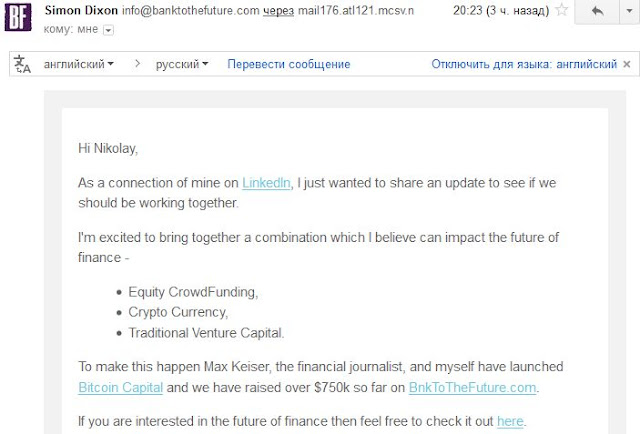Click 'Перевести сообщение' link
This screenshot has width=640, height=434.
click(x=289, y=64)
